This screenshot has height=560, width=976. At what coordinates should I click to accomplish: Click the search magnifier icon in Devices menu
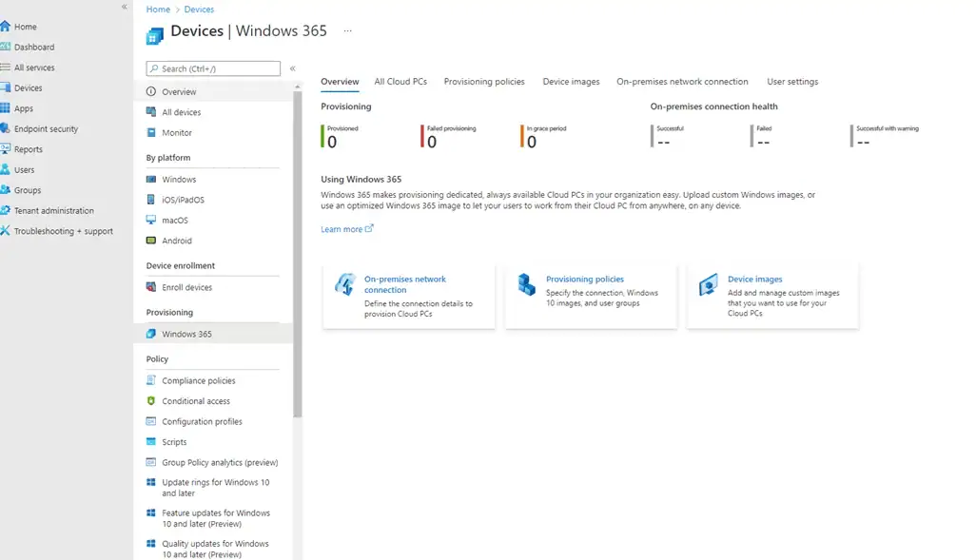[x=154, y=68]
